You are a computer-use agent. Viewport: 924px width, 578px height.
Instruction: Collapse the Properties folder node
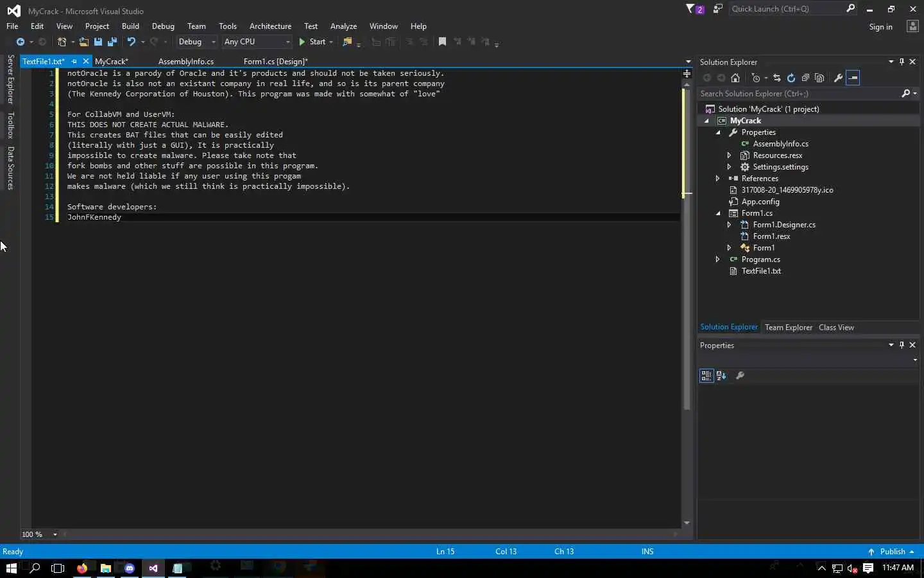pyautogui.click(x=718, y=132)
